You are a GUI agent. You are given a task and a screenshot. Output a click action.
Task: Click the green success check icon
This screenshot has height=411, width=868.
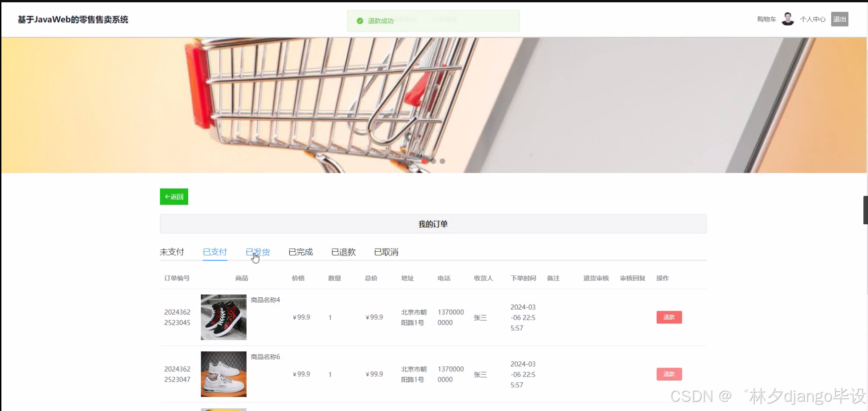(x=360, y=21)
